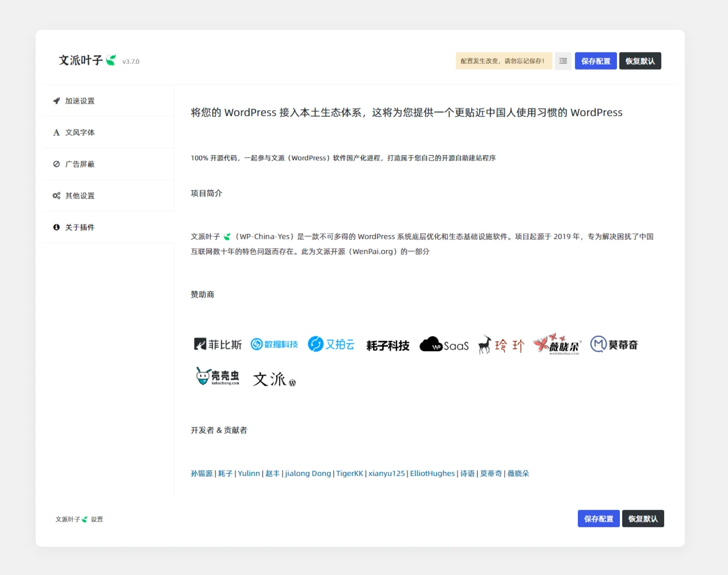Open the 又拍云 sponsor logo

coord(331,344)
